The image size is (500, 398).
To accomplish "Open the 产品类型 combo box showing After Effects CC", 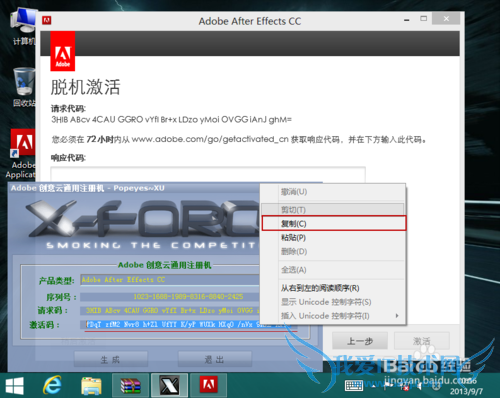I will pos(170,280).
